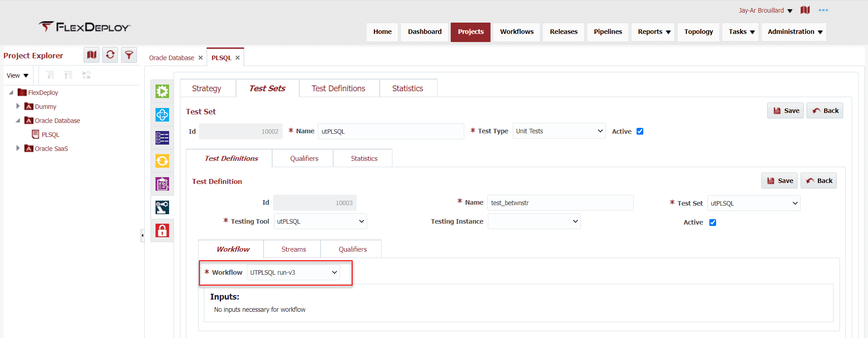Select the robot arm test automation icon

[162, 207]
